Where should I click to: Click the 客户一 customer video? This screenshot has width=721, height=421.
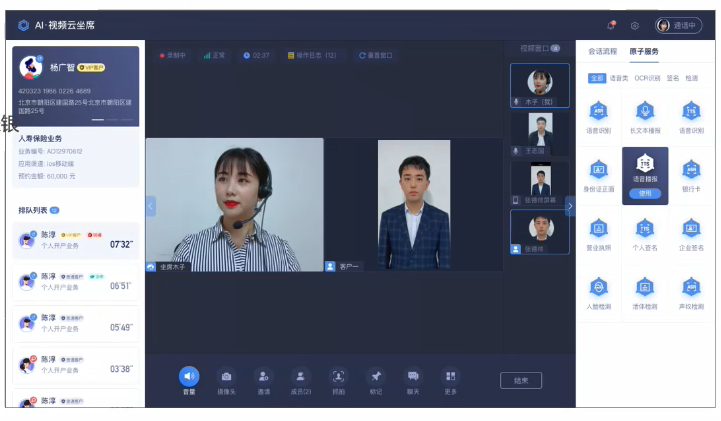coord(414,205)
